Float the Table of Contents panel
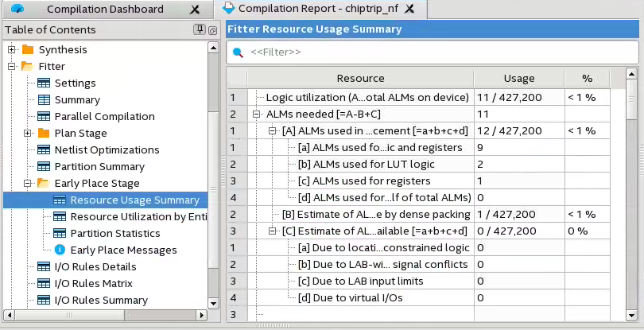The width and height of the screenshot is (644, 330). coord(212,30)
